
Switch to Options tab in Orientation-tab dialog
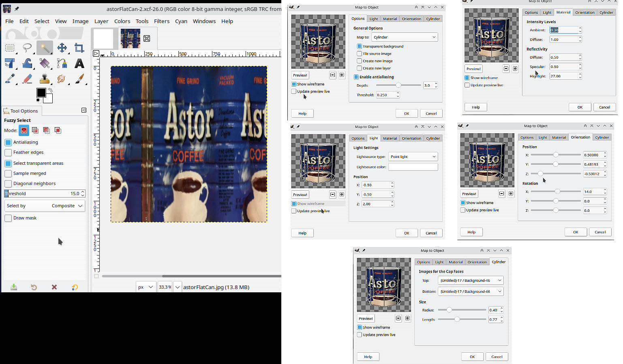pos(527,137)
